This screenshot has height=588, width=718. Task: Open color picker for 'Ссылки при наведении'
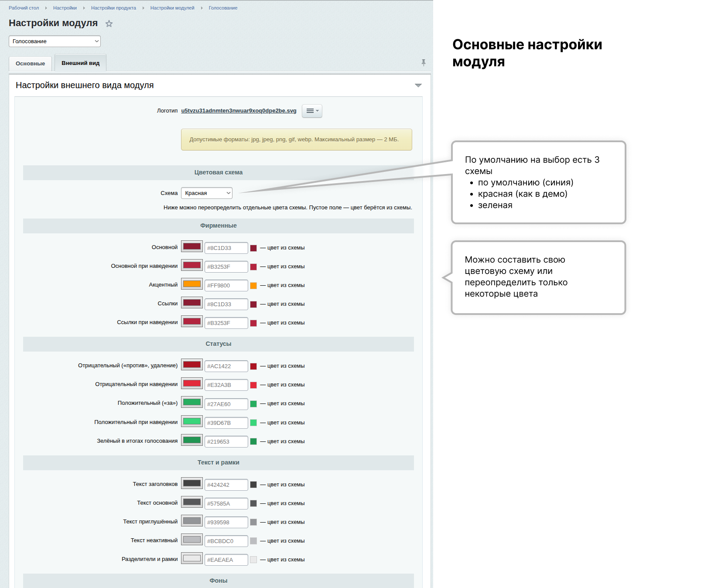click(x=192, y=321)
